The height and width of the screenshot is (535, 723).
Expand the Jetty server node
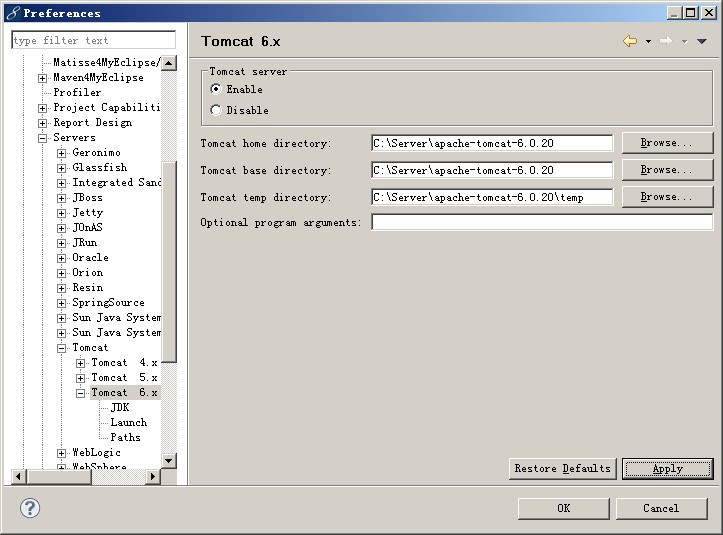(x=61, y=214)
